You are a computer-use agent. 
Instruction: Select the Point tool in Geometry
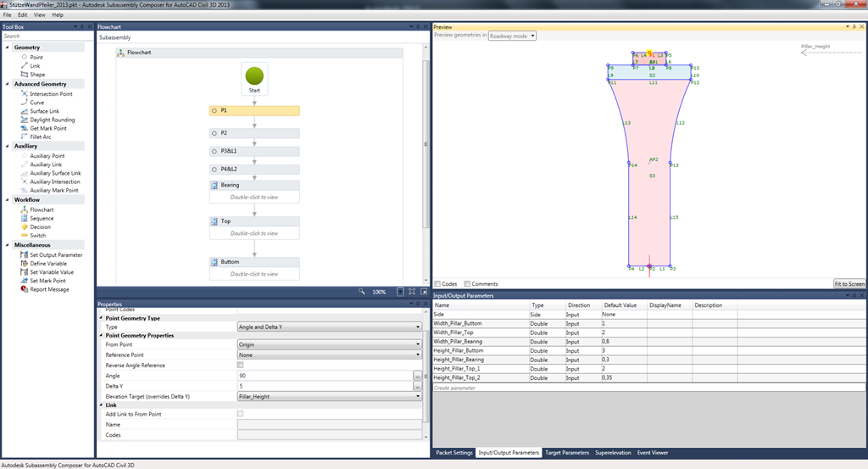click(x=36, y=57)
